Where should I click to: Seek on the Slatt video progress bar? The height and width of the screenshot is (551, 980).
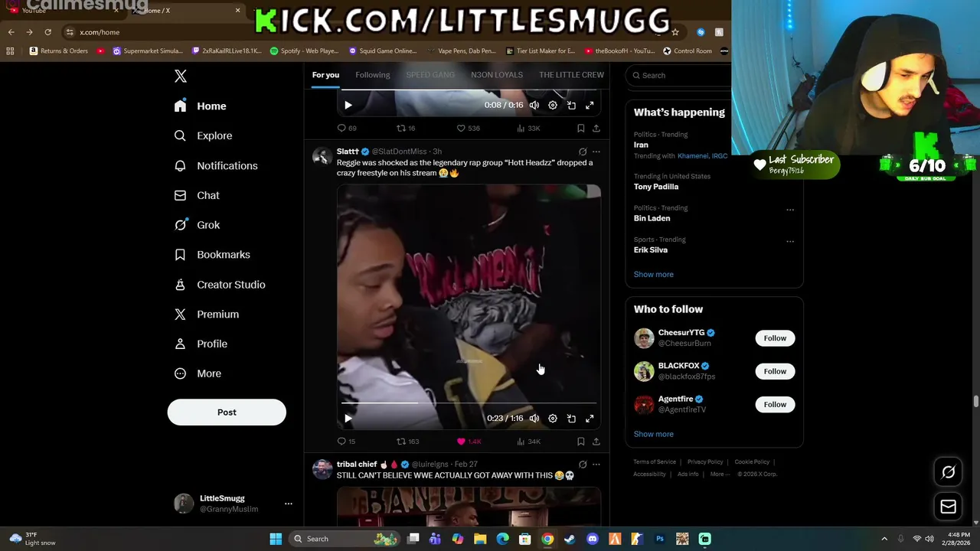(x=469, y=403)
